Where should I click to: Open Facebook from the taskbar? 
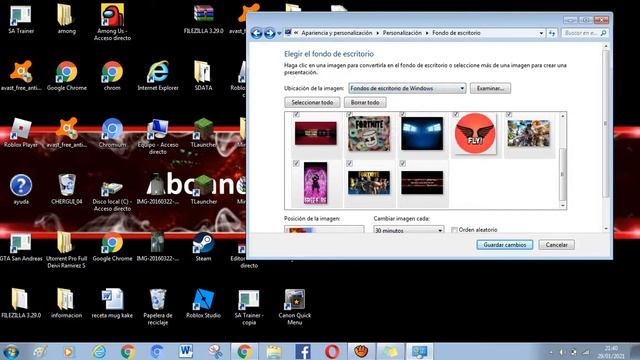(303, 351)
